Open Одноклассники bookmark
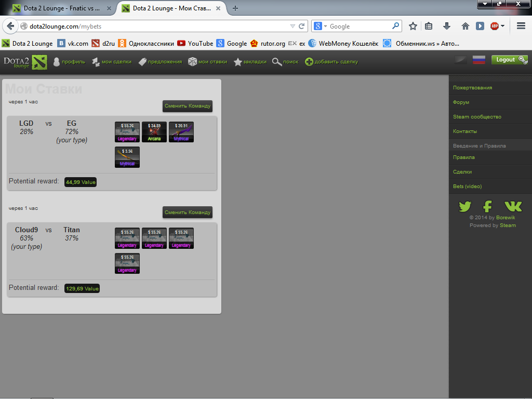Image resolution: width=532 pixels, height=399 pixels. [146, 44]
